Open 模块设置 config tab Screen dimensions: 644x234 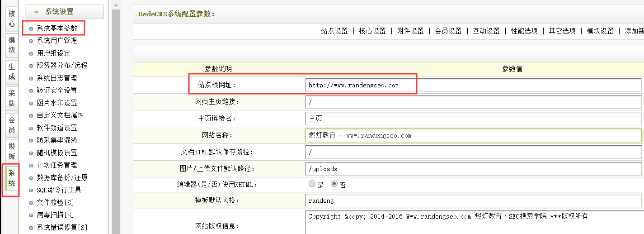pos(600,31)
